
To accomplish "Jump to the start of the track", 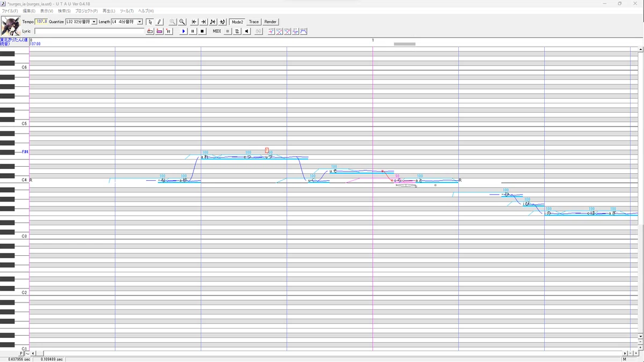I will pyautogui.click(x=194, y=22).
